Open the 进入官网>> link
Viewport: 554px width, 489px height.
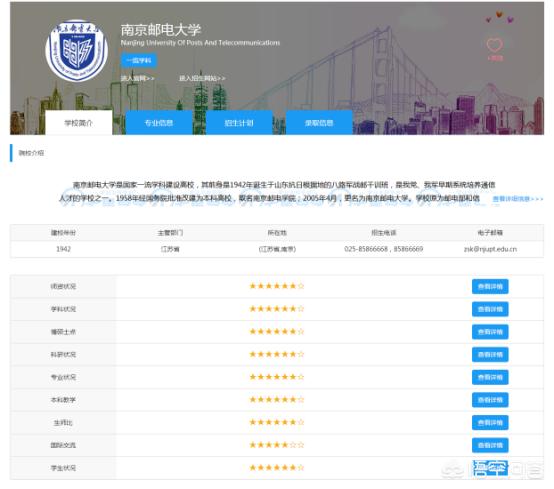click(x=137, y=78)
